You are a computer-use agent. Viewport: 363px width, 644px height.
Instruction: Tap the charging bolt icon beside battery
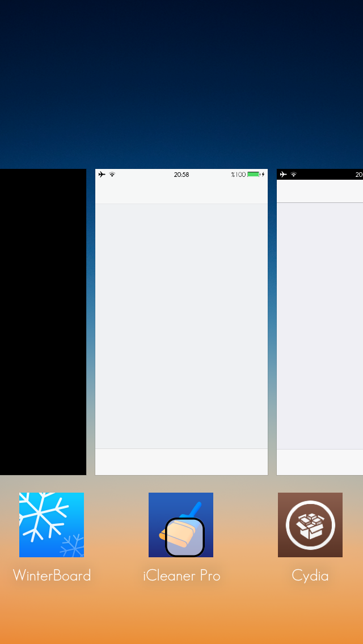263,175
